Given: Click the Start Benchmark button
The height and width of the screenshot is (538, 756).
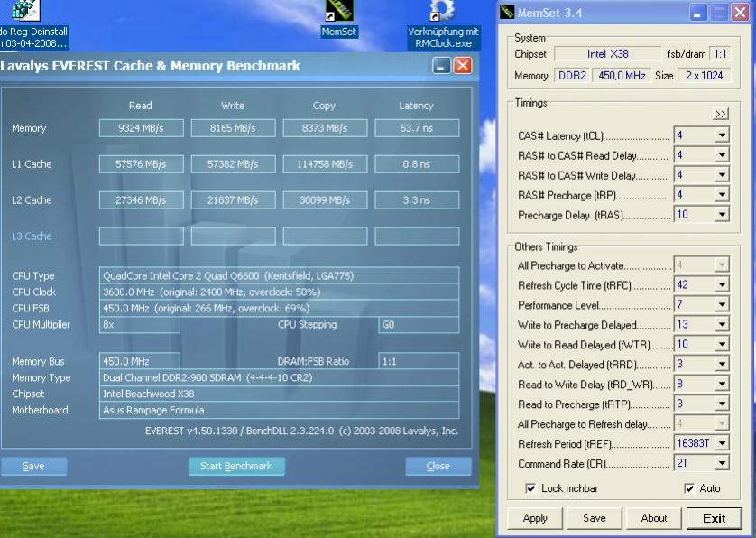Looking at the screenshot, I should click(x=236, y=466).
